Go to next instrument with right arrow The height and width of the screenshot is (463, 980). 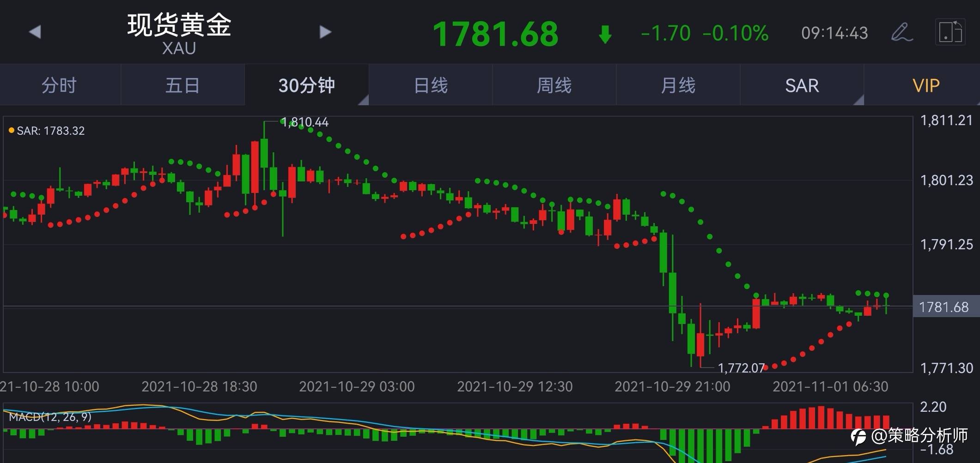tap(325, 32)
